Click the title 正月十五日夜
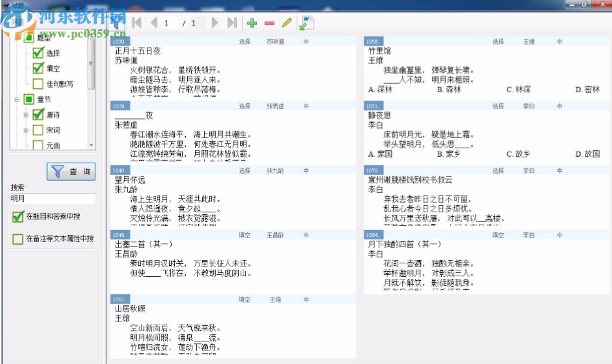 click(x=138, y=51)
